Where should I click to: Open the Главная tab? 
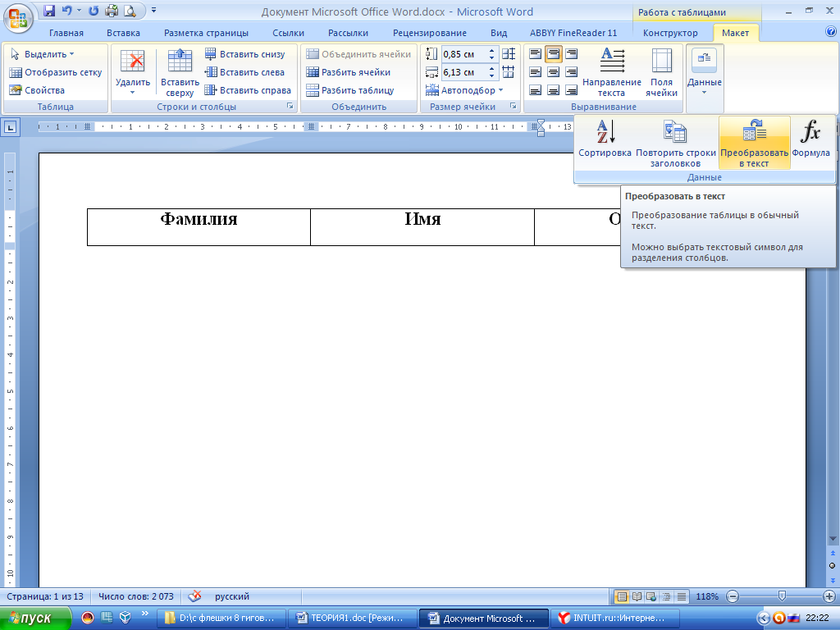66,33
